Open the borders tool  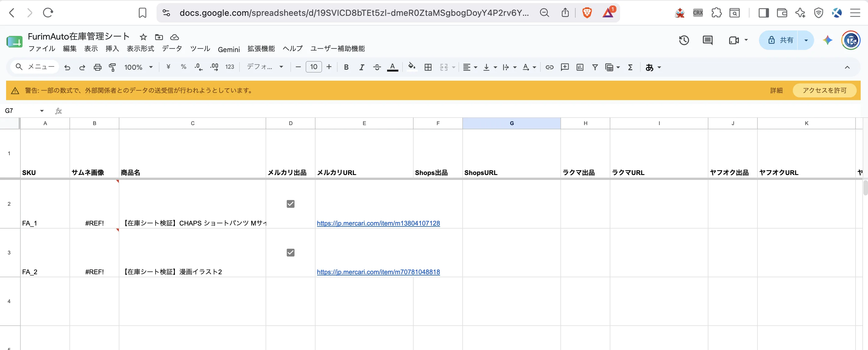(428, 67)
